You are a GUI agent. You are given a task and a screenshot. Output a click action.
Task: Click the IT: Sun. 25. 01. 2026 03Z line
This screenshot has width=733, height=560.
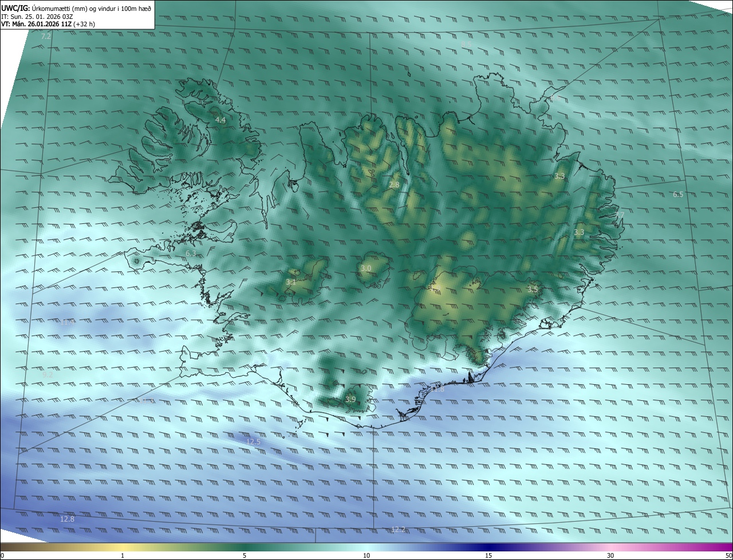pyautogui.click(x=37, y=17)
